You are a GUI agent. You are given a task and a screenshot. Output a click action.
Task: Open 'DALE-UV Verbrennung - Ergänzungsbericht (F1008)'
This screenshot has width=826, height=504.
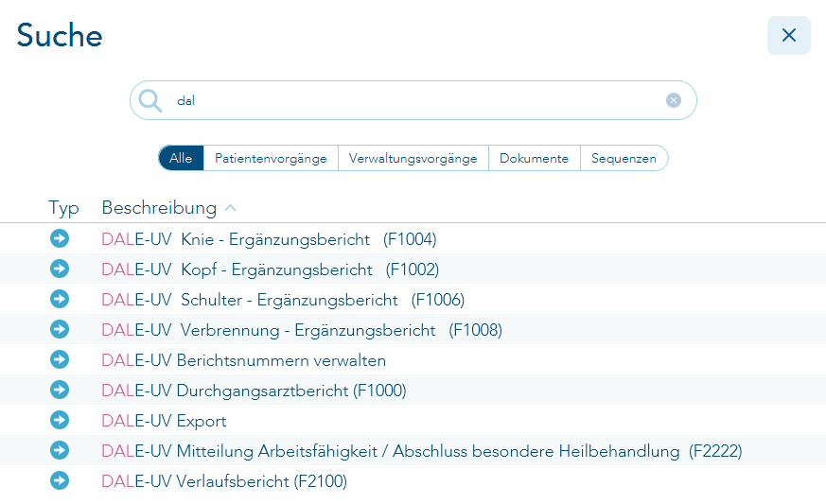pos(302,330)
